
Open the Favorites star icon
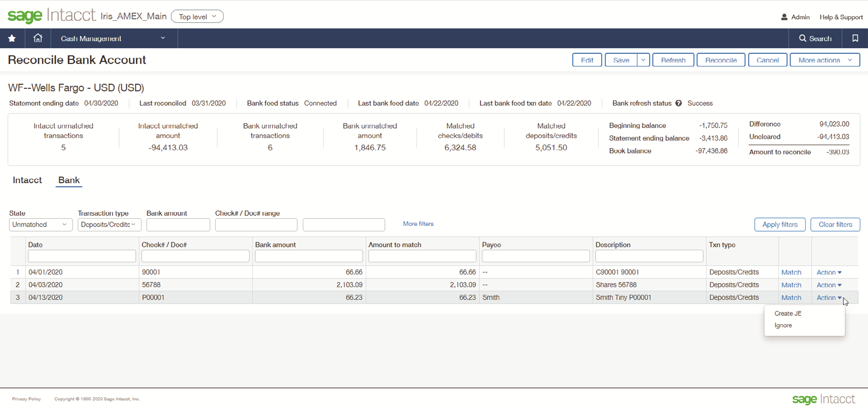point(12,38)
